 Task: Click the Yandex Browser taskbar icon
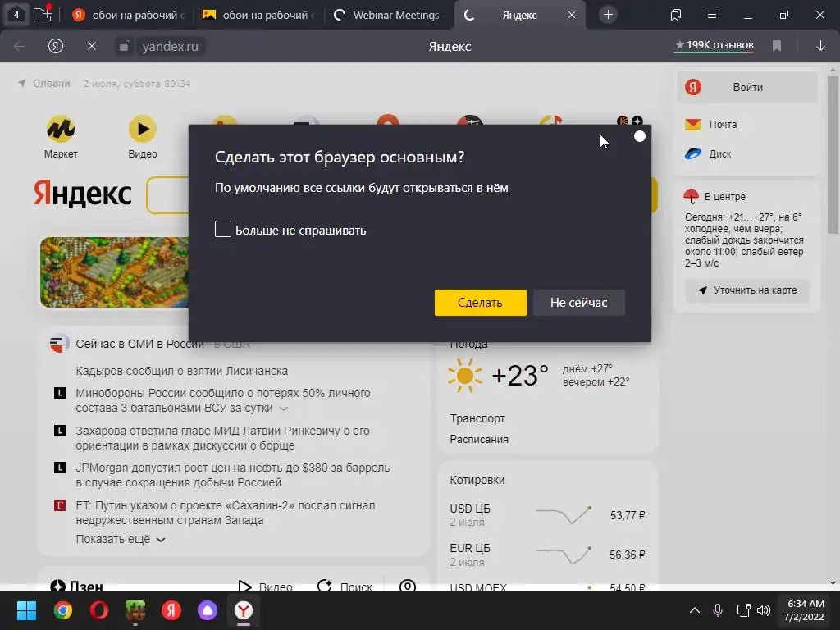pyautogui.click(x=244, y=610)
